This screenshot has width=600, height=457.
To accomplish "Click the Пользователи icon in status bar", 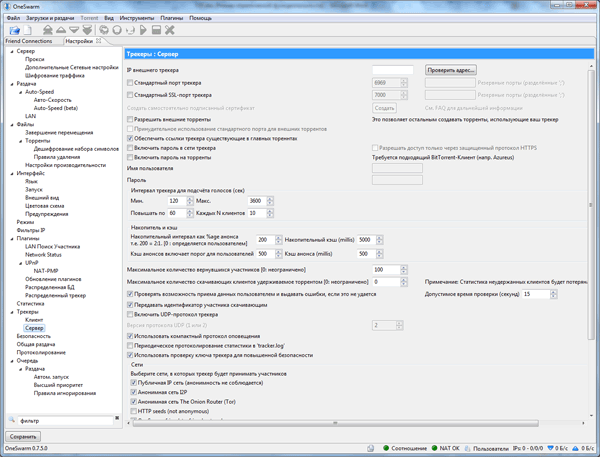I will (467, 448).
